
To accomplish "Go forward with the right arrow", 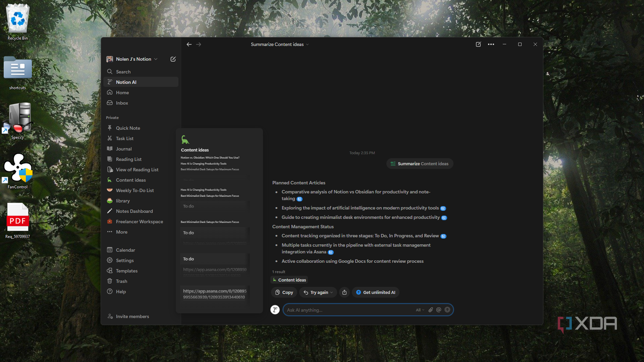I will tap(198, 44).
